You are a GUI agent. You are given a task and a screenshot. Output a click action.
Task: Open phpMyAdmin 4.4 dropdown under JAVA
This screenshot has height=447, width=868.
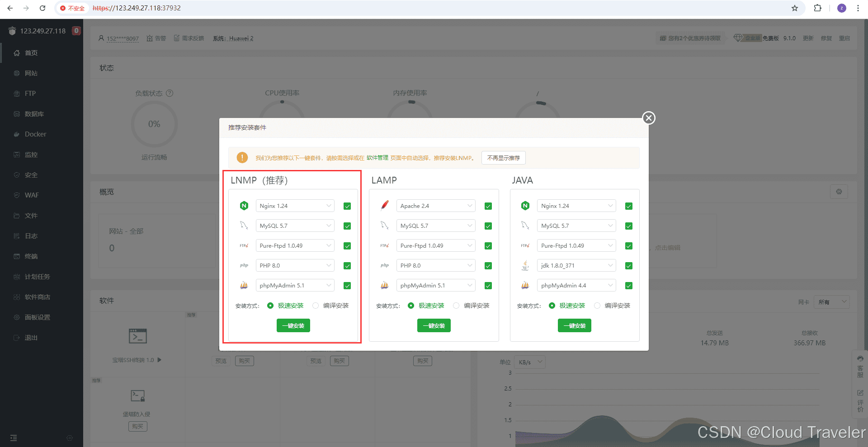[576, 286]
